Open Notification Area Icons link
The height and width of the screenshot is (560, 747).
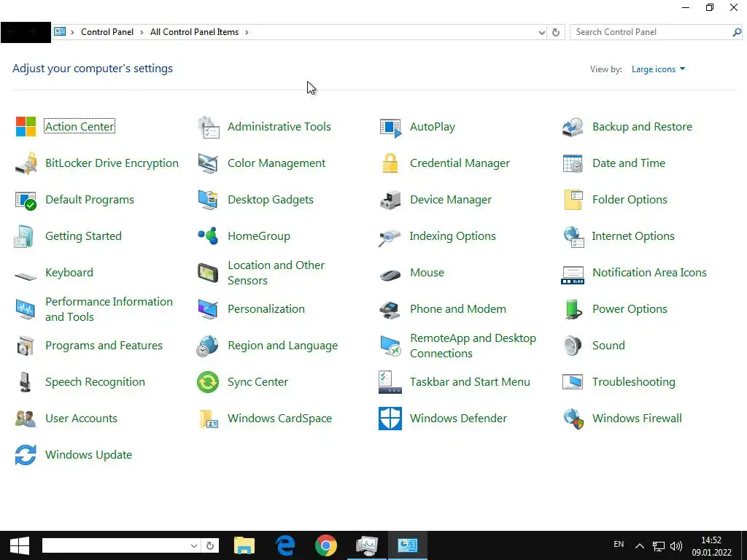click(649, 273)
